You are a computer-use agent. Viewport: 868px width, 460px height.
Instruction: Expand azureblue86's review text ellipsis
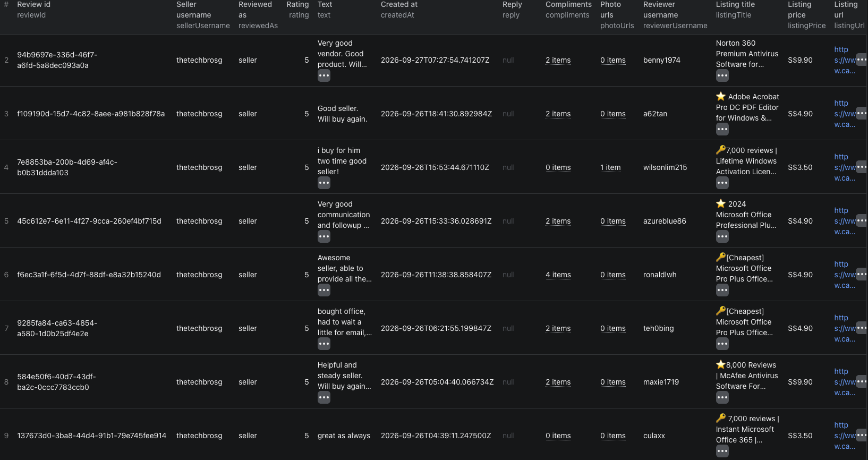click(x=324, y=237)
